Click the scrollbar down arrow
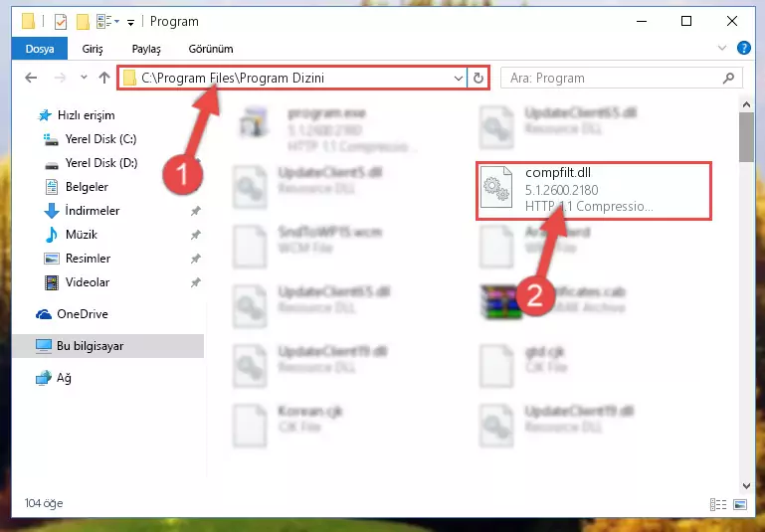 (x=746, y=485)
